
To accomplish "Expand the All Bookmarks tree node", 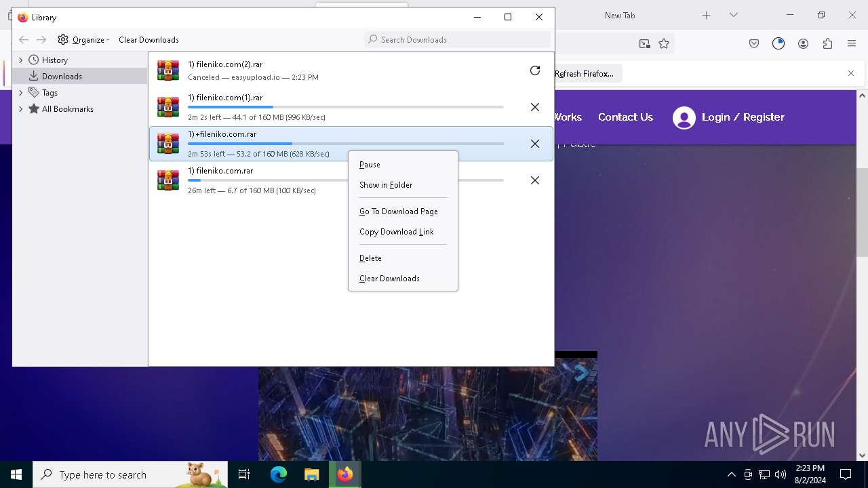I will coord(20,109).
